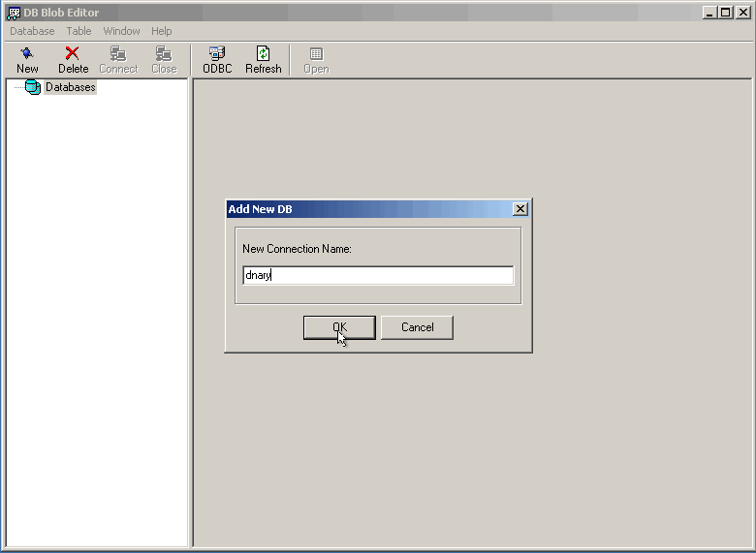Screen dimensions: 756x553
Task: Select the Databases tree root icon
Action: 33,87
